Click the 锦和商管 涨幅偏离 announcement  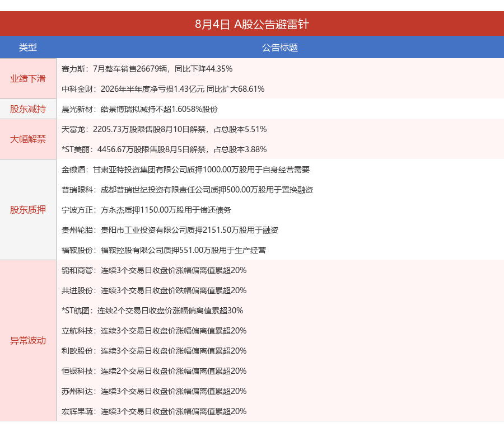click(154, 270)
